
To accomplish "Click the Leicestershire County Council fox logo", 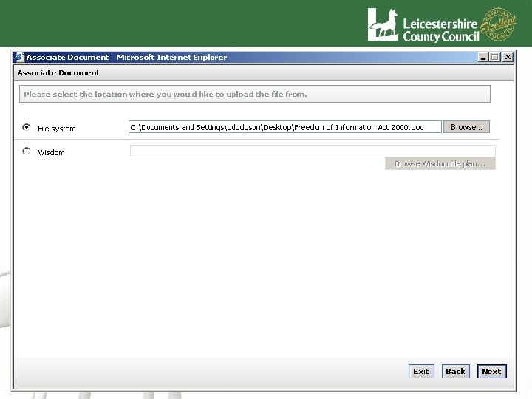I will point(383,25).
